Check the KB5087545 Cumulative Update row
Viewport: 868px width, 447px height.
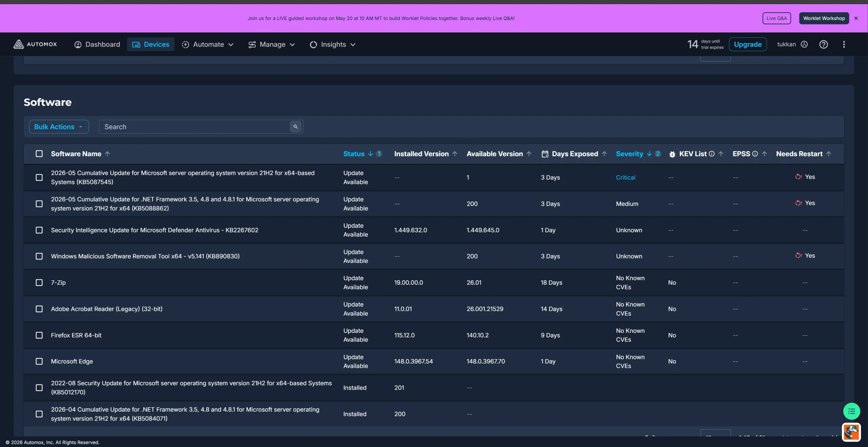tap(39, 178)
